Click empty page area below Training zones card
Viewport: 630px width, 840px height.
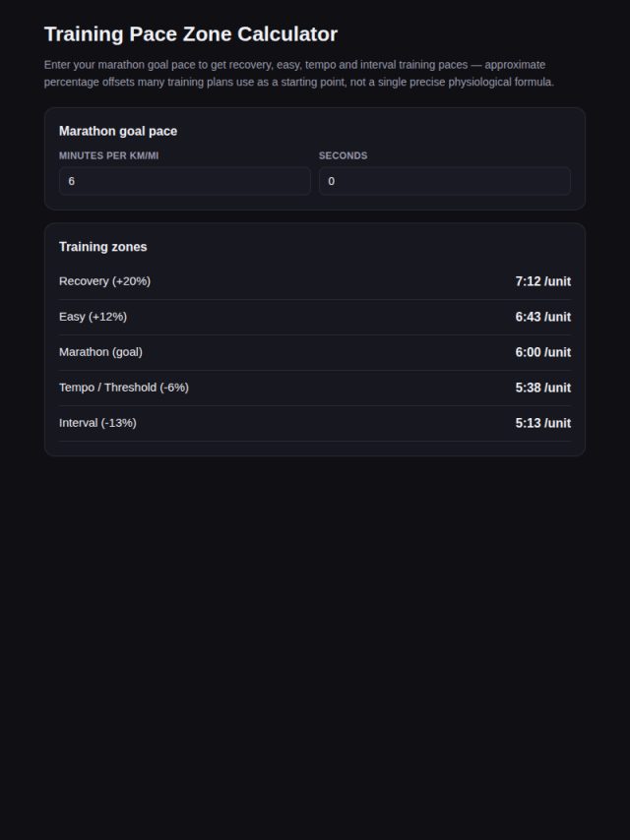315,643
